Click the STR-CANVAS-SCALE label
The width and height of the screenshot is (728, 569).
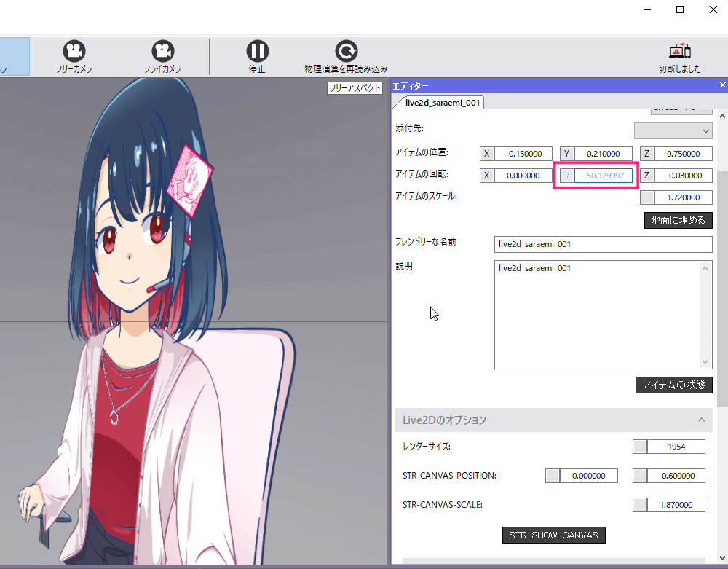pos(443,505)
